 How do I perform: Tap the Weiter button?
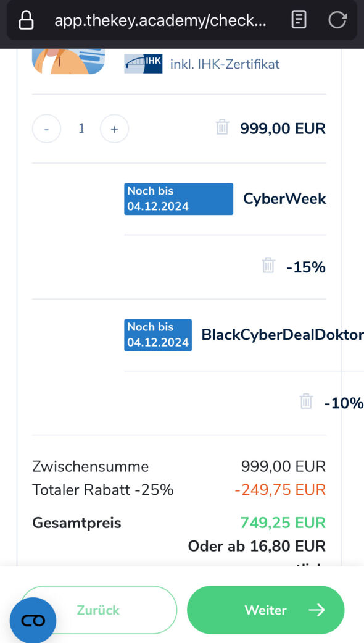point(266,610)
